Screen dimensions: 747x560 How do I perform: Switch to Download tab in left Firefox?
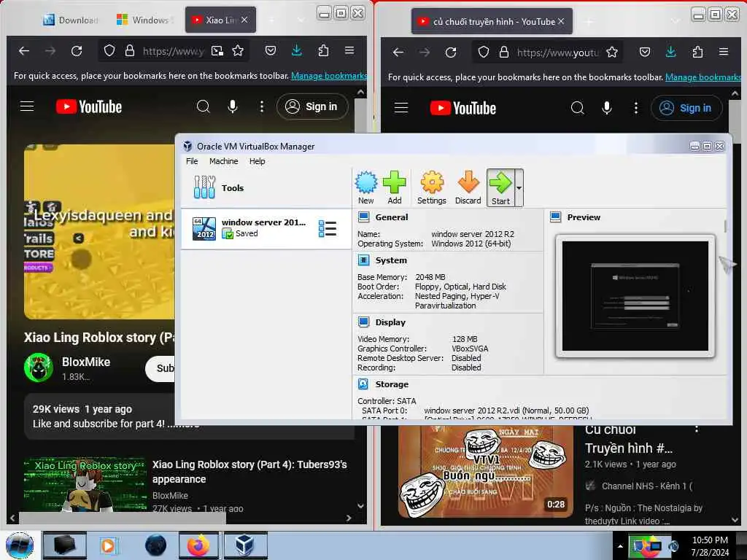point(71,20)
